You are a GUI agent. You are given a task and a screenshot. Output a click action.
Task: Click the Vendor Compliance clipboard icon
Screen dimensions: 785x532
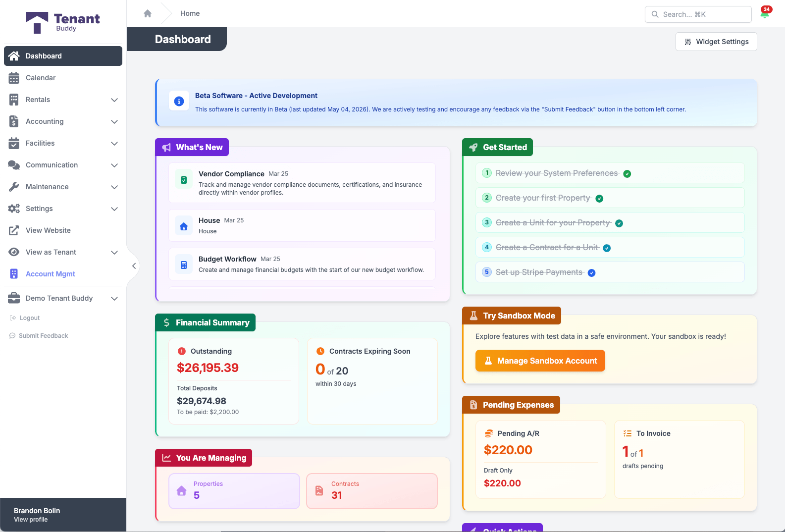coord(184,180)
